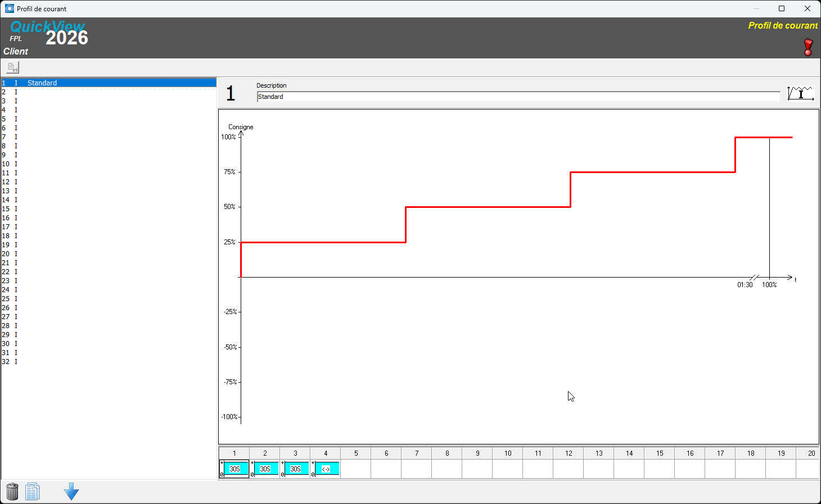Click the empty cell under segment 12
The height and width of the screenshot is (504, 821).
[x=569, y=469]
